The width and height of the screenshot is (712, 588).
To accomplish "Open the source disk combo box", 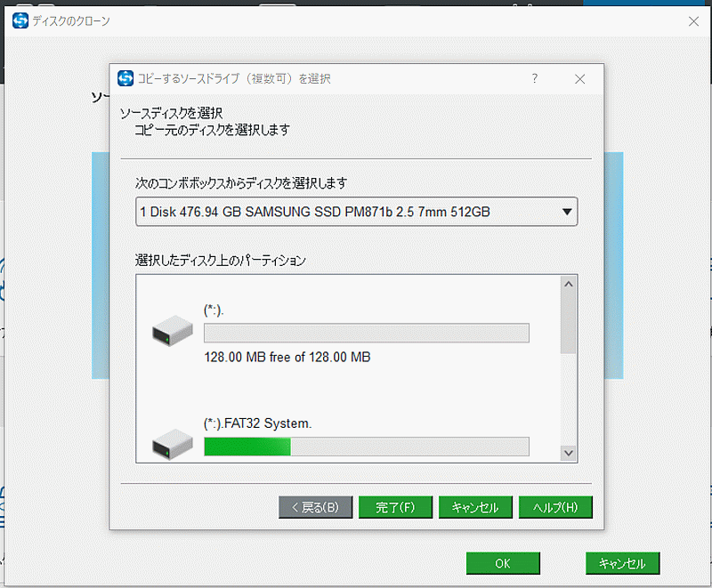I will tap(357, 212).
